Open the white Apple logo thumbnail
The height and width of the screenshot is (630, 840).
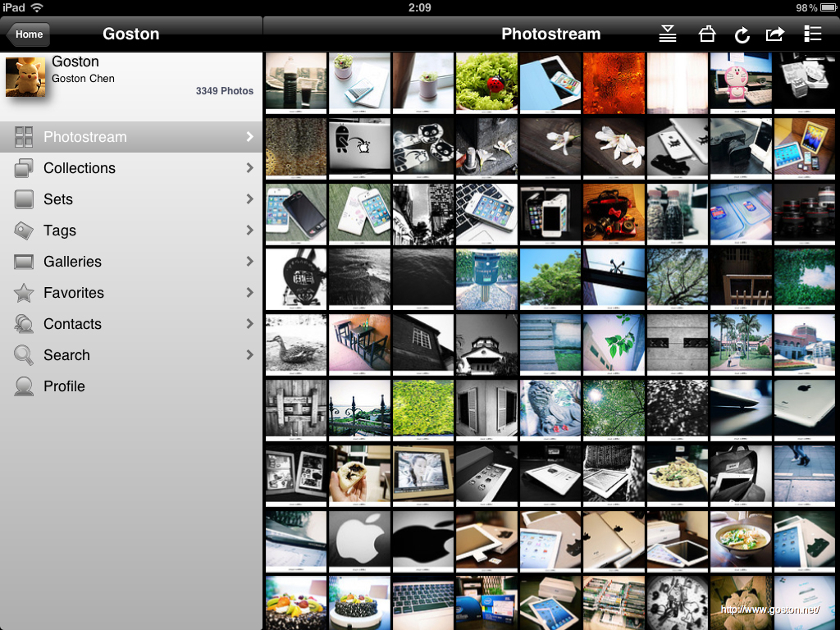point(359,540)
